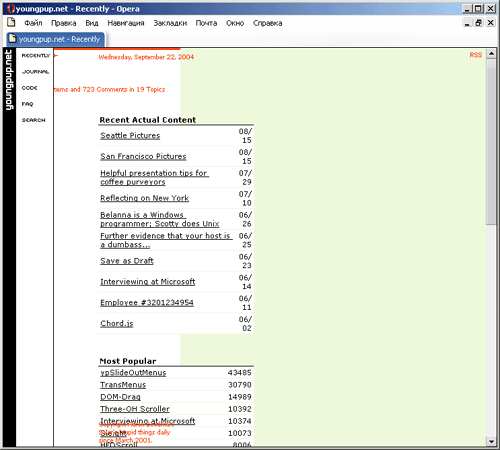Screen dimensions: 500x450
Task: Minimize the inner document window
Action: click(x=467, y=23)
